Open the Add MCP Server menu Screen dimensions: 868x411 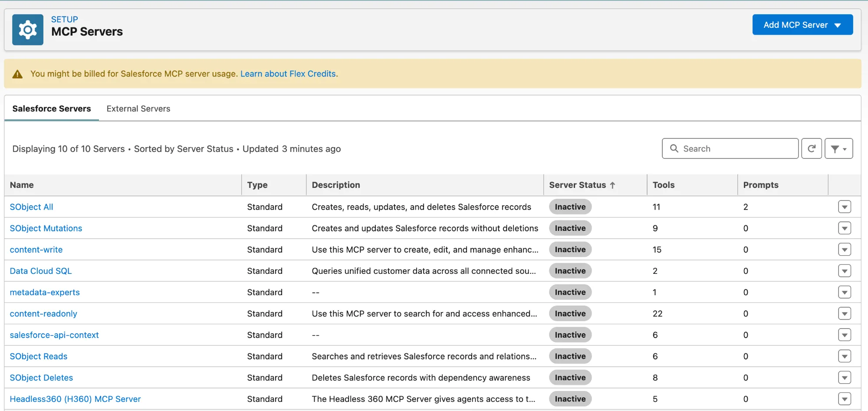[802, 25]
